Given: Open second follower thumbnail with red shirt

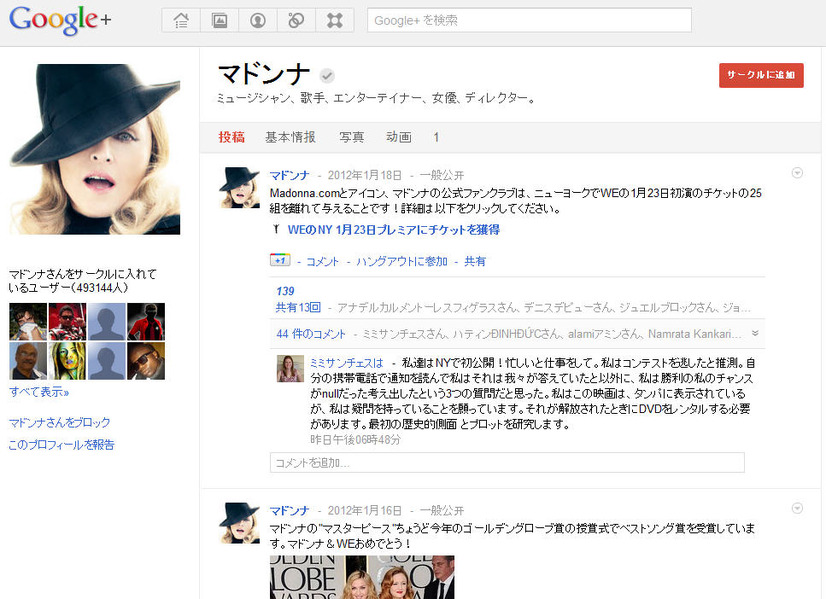Looking at the screenshot, I should pyautogui.click(x=67, y=321).
